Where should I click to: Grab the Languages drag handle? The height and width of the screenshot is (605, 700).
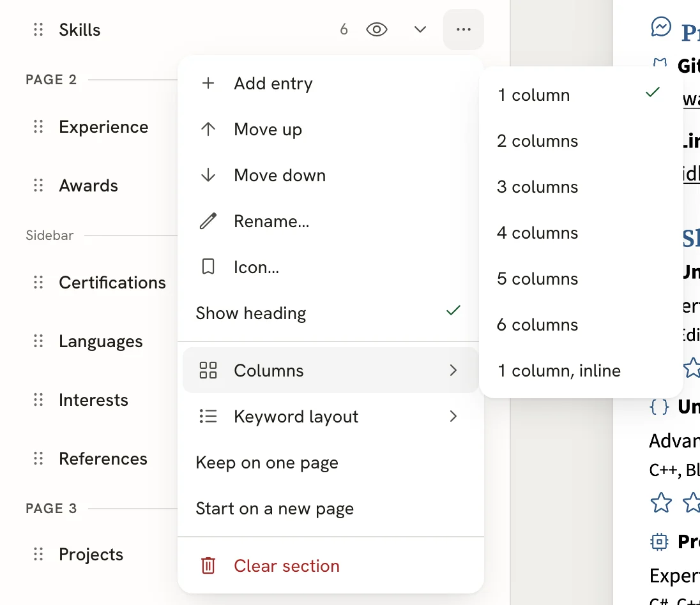click(38, 341)
